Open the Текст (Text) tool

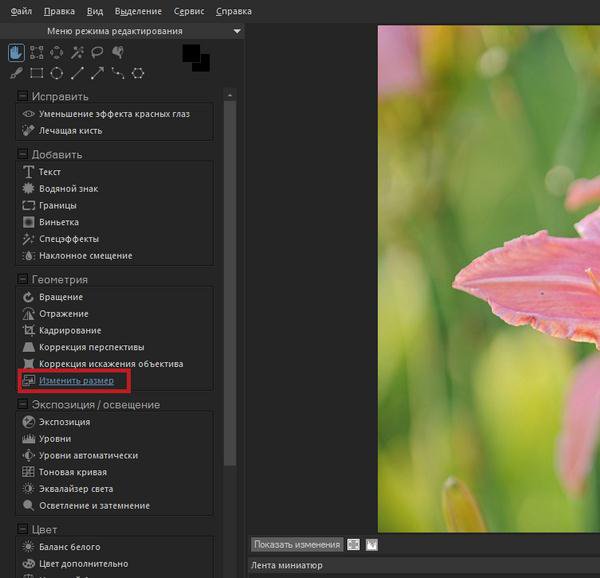[49, 172]
